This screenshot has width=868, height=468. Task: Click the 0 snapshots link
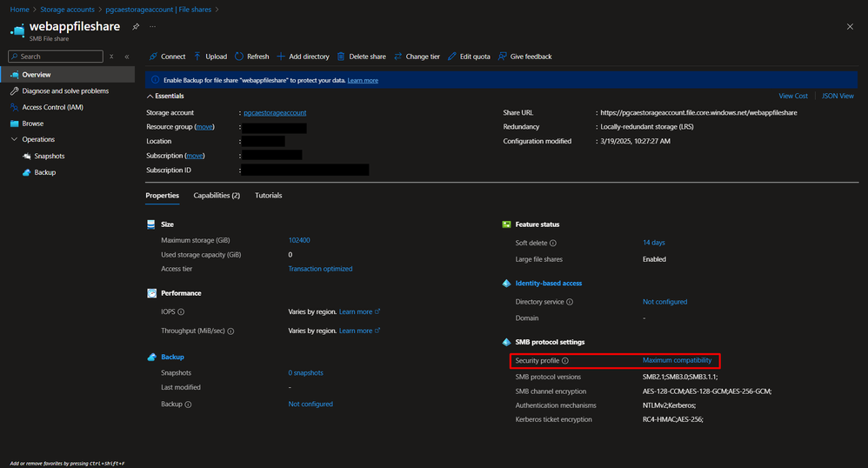[x=305, y=372]
